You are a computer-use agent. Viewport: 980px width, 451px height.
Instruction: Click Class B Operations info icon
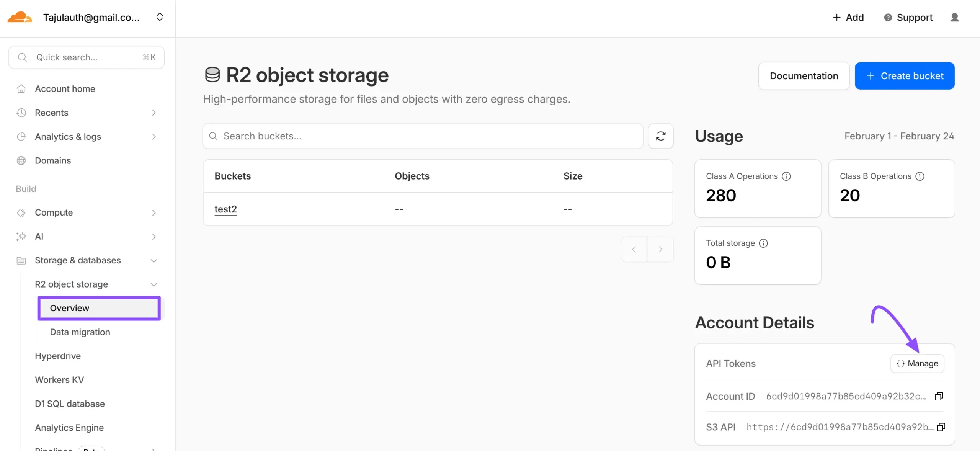pos(920,176)
